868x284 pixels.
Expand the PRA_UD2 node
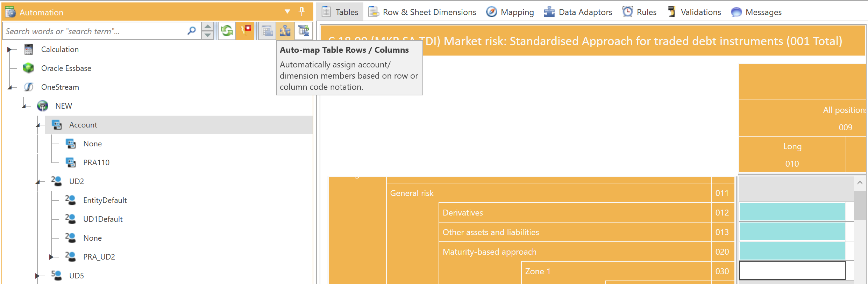tap(51, 257)
